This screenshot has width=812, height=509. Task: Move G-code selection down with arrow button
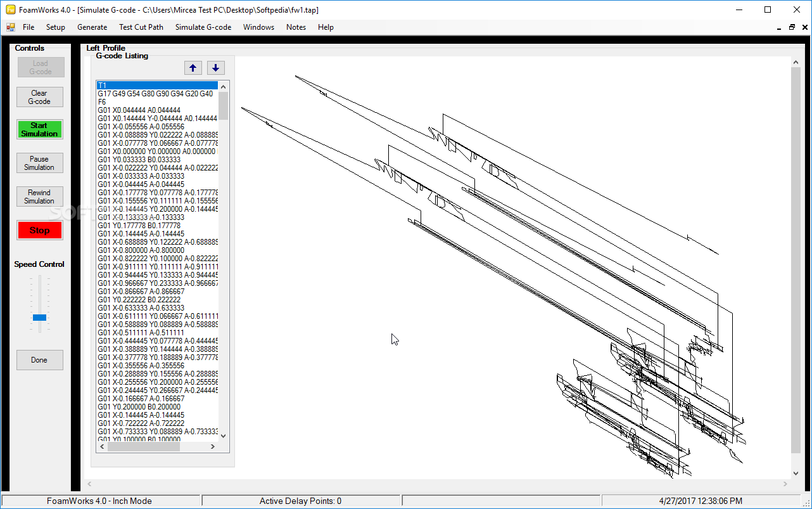coord(215,68)
